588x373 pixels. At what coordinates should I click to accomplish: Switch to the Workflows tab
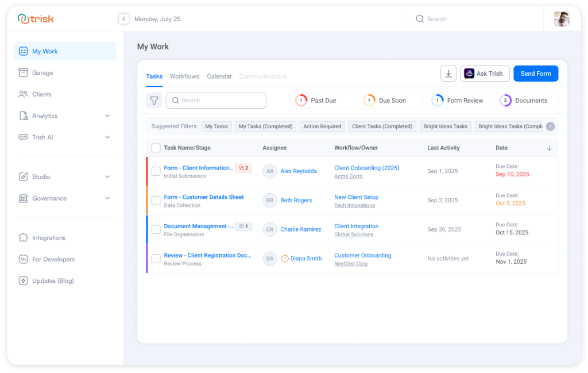pos(184,76)
